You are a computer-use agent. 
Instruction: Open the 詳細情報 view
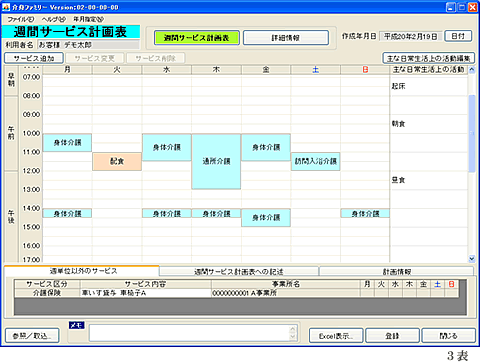click(x=286, y=38)
